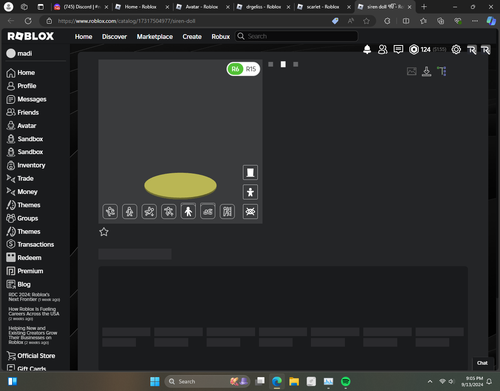Switch to the scarlet - Roblox tab
This screenshot has height=391, width=500.
323,7
